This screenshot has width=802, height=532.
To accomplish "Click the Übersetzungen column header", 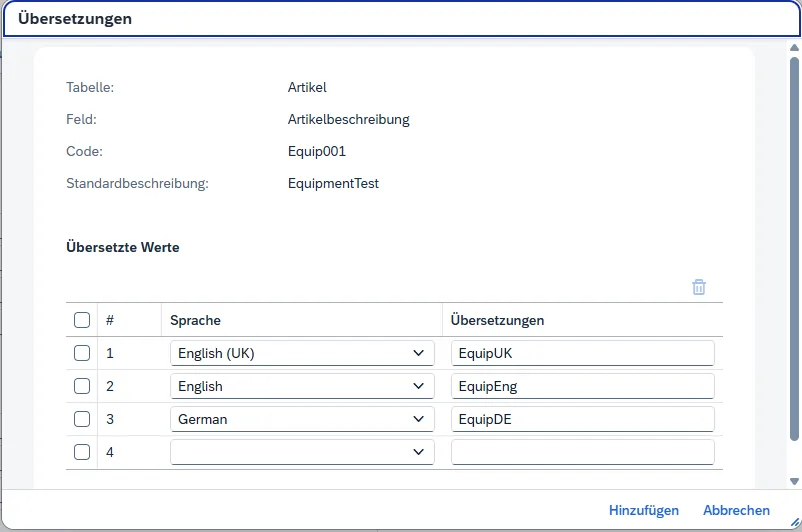I will click(497, 320).
